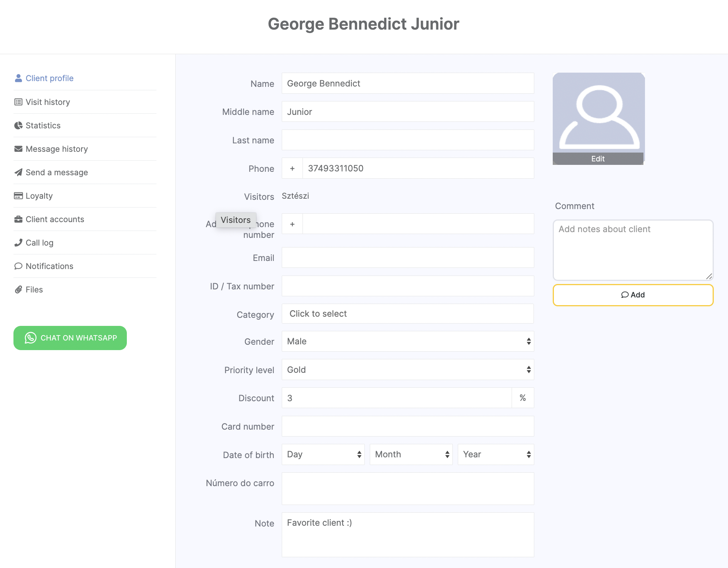The width and height of the screenshot is (728, 568).
Task: Click the Add comment button
Action: 633,295
